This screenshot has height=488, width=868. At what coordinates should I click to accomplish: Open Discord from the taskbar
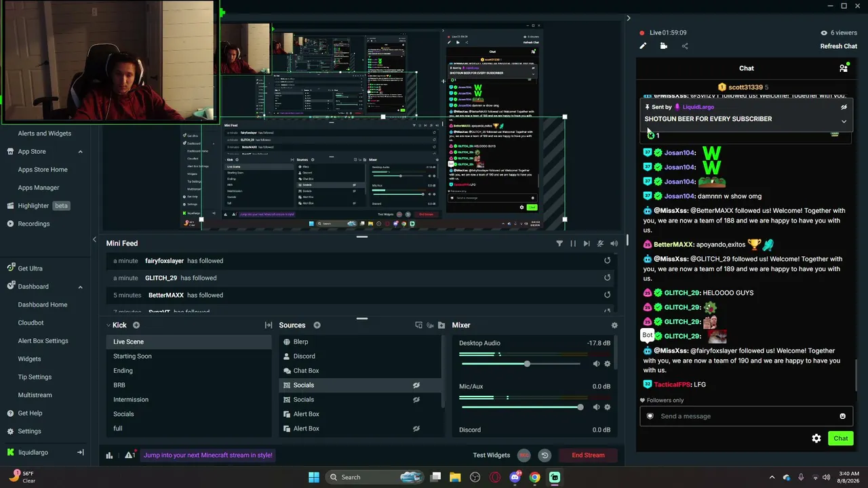(515, 477)
